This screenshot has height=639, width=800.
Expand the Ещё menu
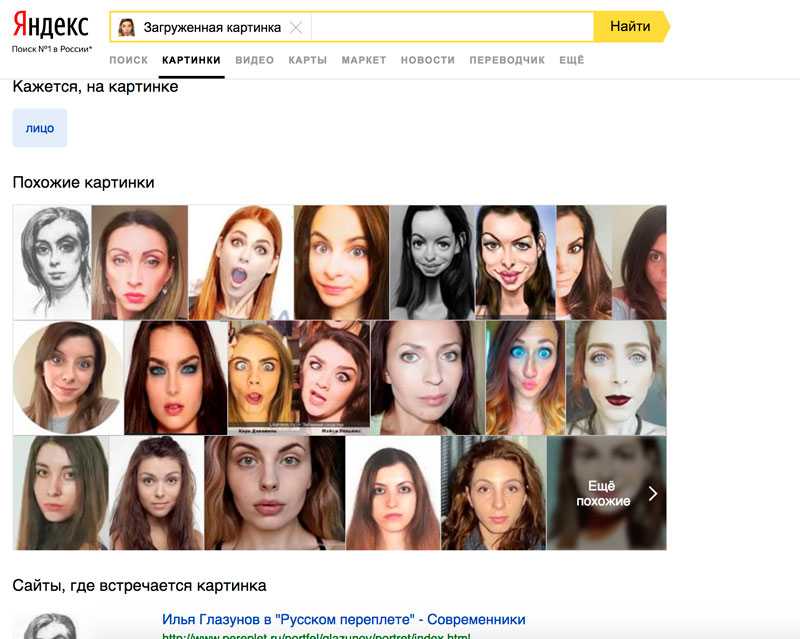tap(571, 60)
